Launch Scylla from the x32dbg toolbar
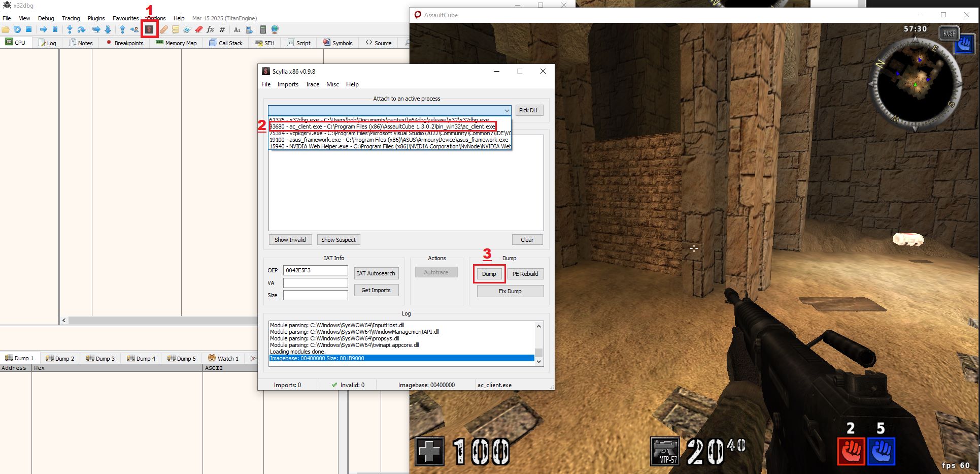980x474 pixels. (149, 29)
